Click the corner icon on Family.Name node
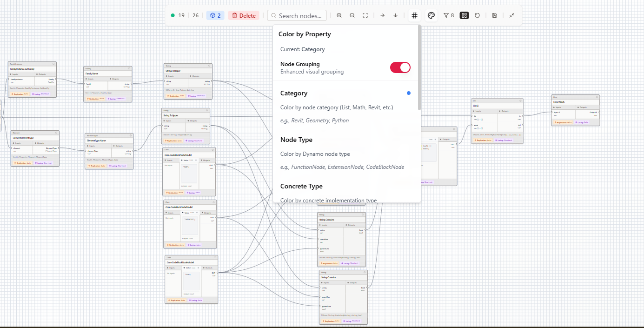The width and height of the screenshot is (644, 328). pyautogui.click(x=129, y=68)
